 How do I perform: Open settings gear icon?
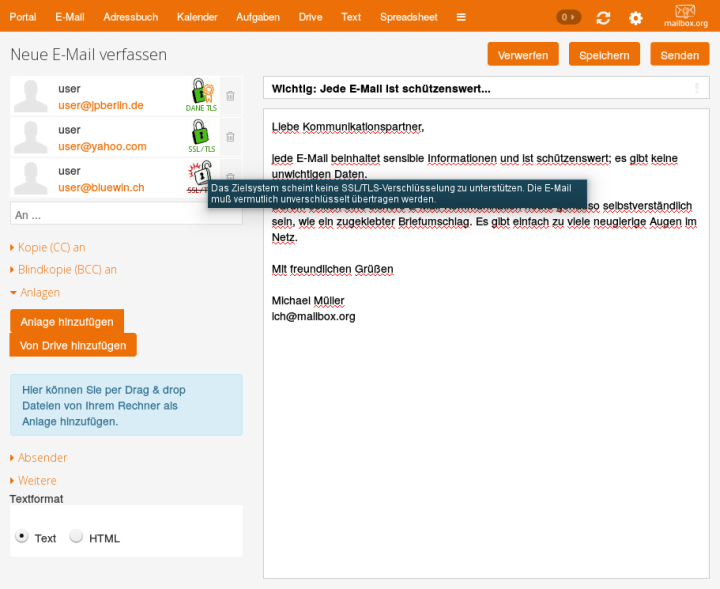(635, 18)
